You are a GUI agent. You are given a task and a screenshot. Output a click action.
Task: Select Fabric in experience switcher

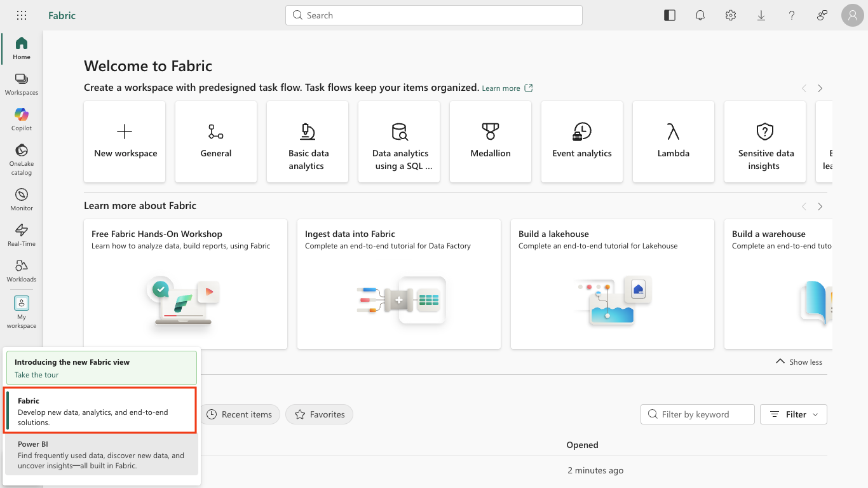[x=100, y=411]
